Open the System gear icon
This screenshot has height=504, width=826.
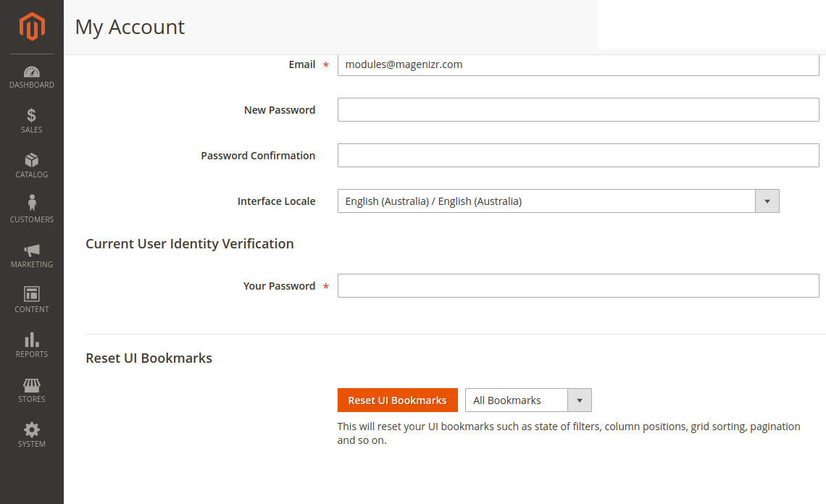(32, 429)
